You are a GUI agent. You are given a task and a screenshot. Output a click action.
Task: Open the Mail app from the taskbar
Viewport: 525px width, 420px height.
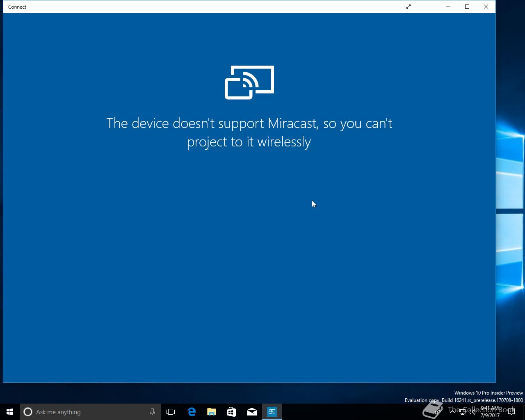pos(252,412)
